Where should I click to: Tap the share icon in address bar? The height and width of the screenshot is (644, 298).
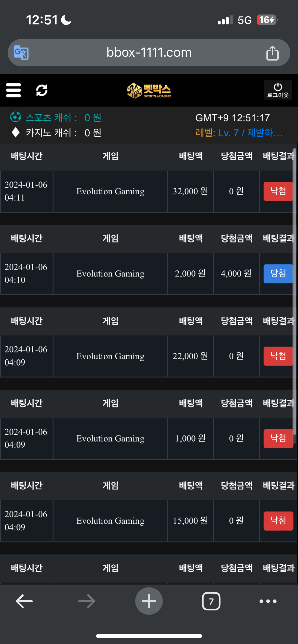272,53
